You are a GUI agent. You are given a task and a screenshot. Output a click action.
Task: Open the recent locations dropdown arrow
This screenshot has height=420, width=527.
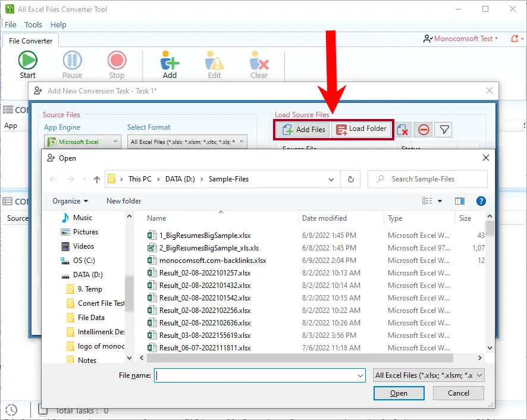tap(84, 179)
